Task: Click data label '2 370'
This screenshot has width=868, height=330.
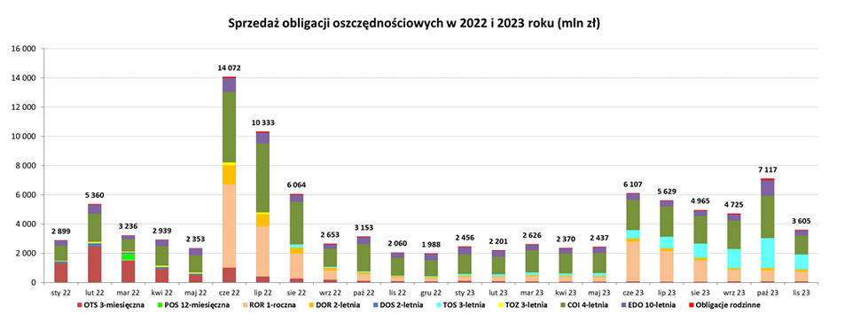Action: pos(567,239)
